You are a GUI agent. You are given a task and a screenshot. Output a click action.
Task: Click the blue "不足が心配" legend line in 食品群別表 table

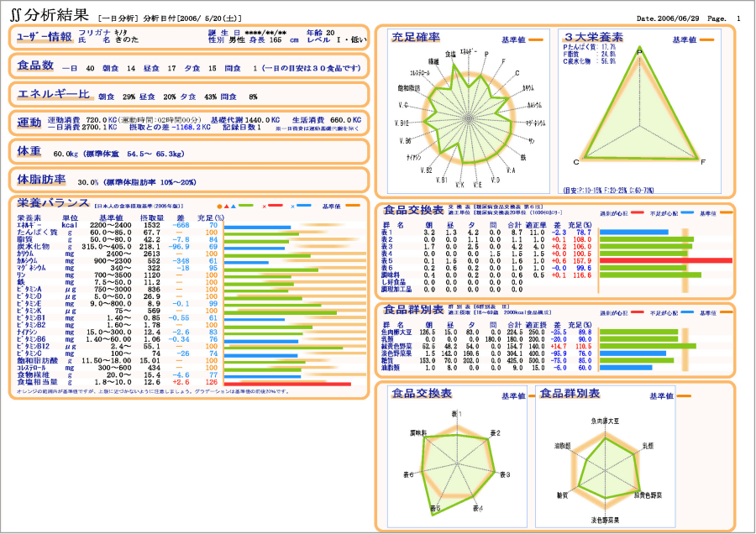click(687, 312)
